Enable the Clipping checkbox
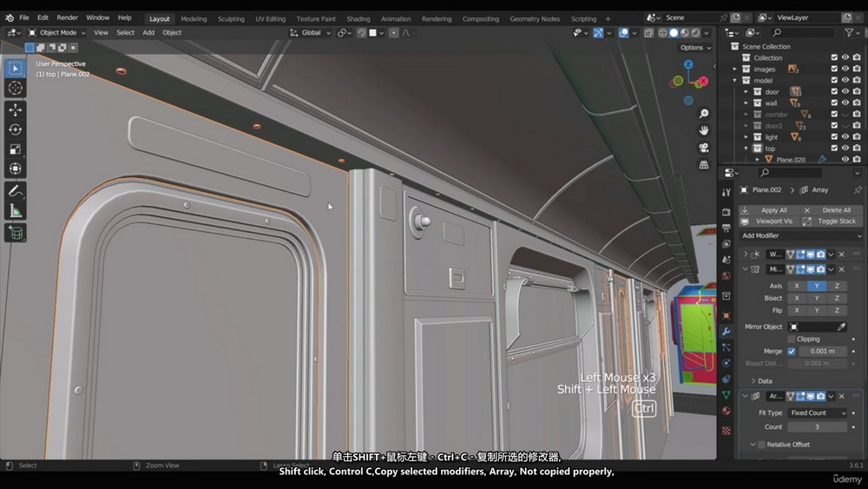Viewport: 868px width, 489px height. [x=792, y=339]
